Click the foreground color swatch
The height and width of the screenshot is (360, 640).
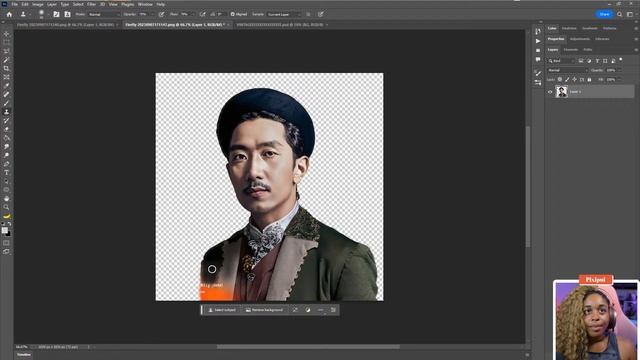tap(4, 231)
